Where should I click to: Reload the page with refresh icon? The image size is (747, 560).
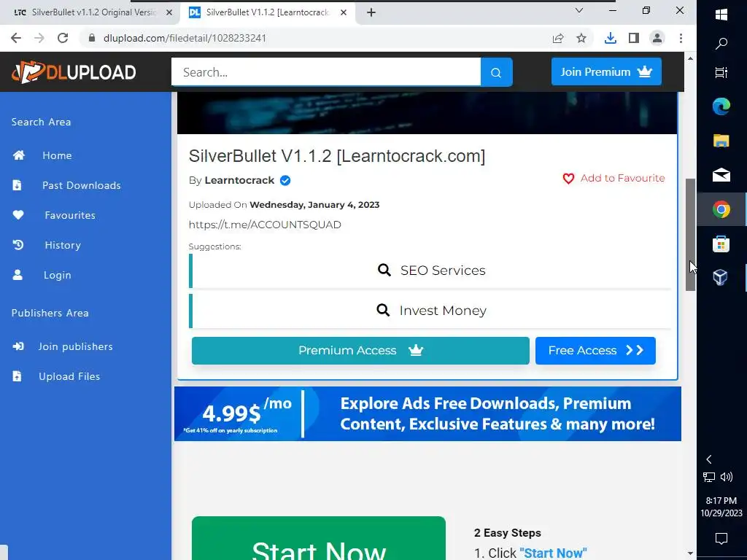pyautogui.click(x=63, y=38)
